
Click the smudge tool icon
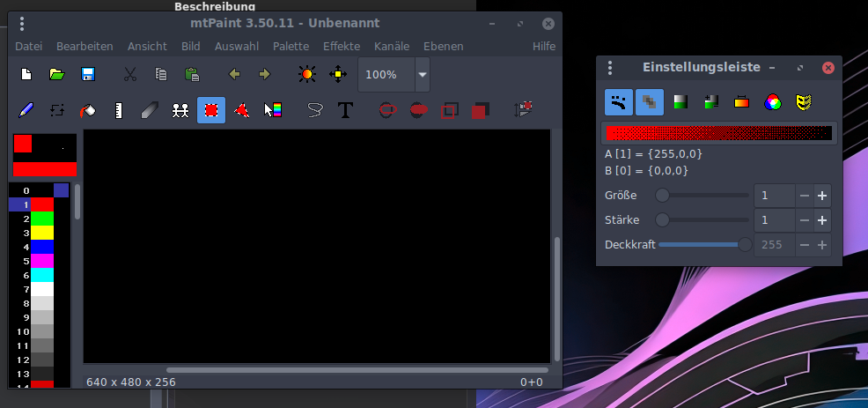150,110
